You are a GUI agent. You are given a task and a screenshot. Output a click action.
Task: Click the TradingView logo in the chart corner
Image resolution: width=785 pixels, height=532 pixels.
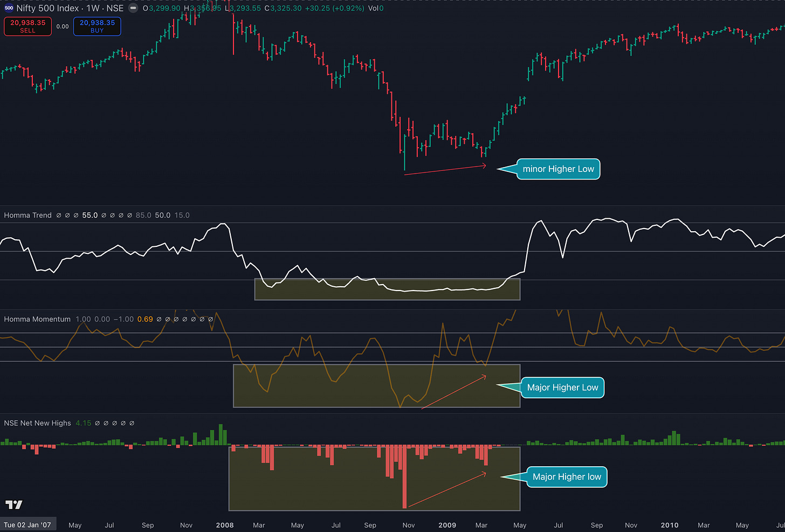click(x=14, y=505)
